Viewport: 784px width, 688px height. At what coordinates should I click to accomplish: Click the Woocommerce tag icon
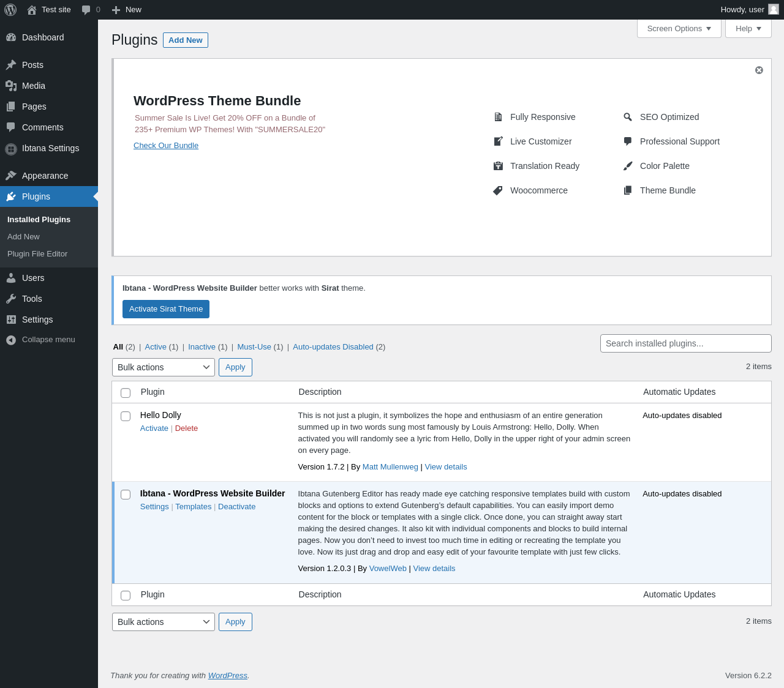tap(498, 190)
